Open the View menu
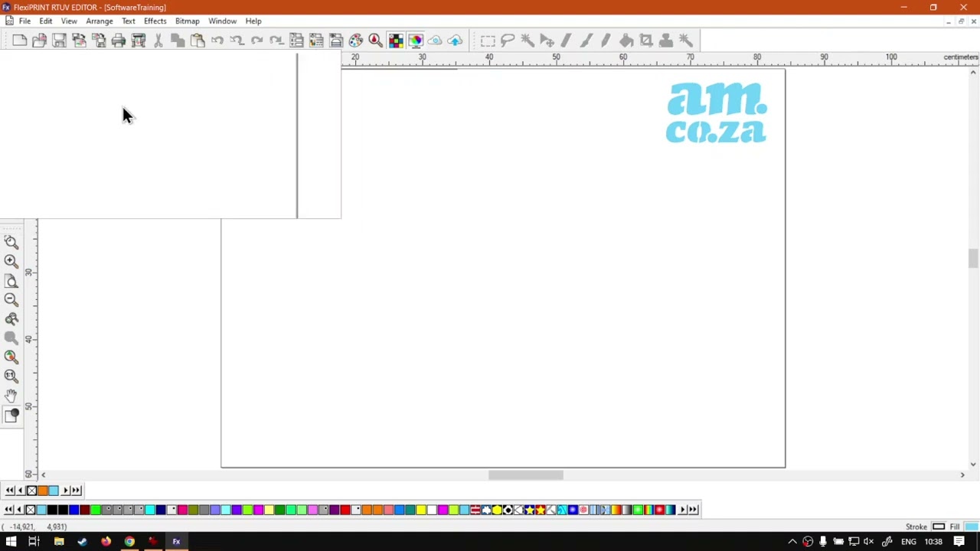This screenshot has height=551, width=980. 69,21
